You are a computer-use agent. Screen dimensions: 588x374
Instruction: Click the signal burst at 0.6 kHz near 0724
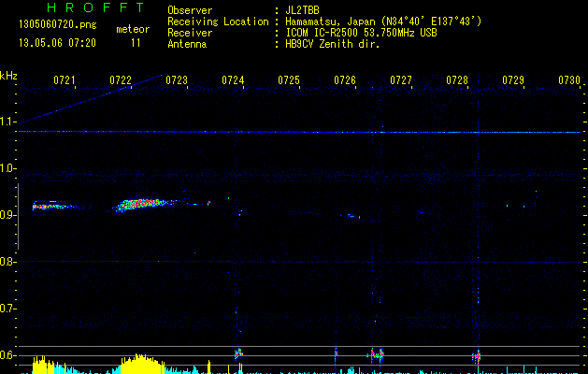point(238,353)
